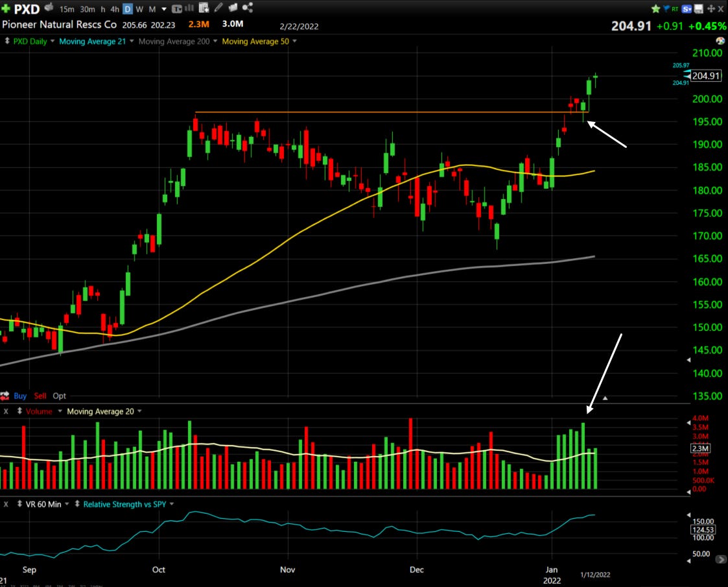The width and height of the screenshot is (728, 587).
Task: Click the share chart icon
Action: (x=248, y=7)
